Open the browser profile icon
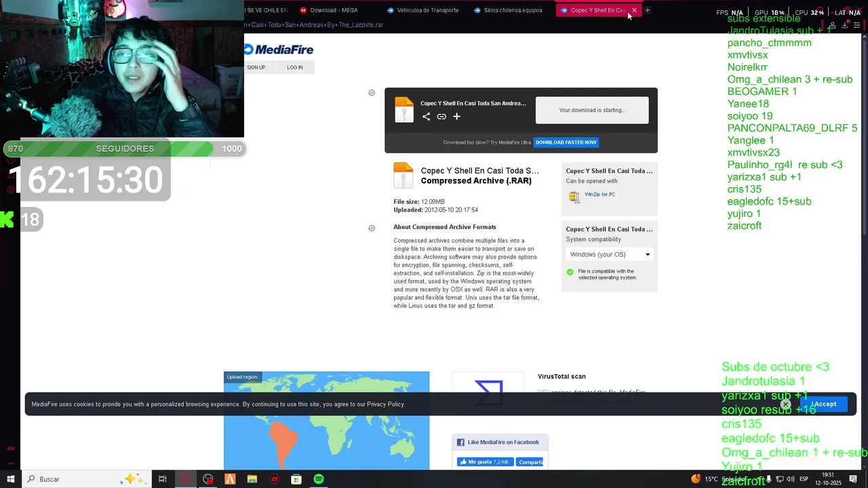 pos(832,25)
